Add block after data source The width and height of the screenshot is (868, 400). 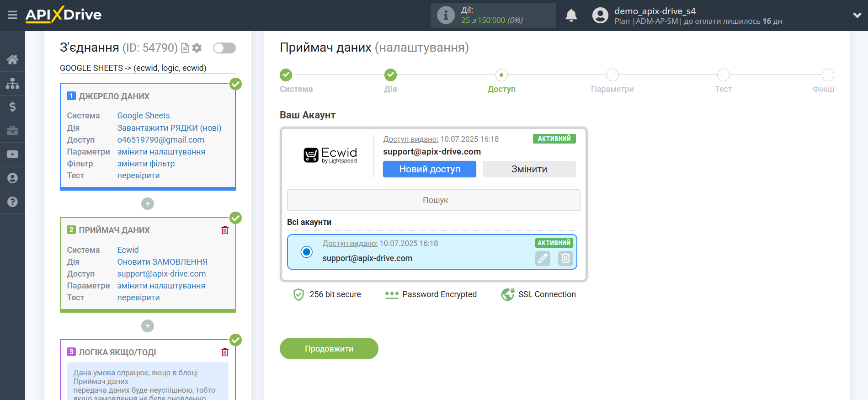pos(148,204)
